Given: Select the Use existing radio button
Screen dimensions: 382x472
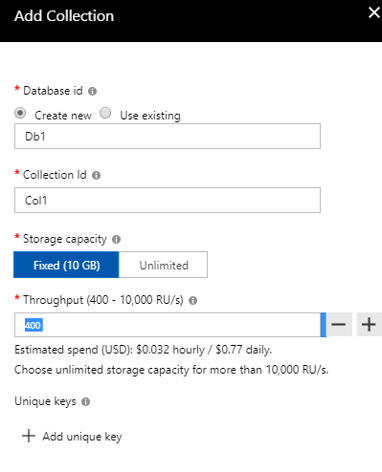Looking at the screenshot, I should pos(105,113).
